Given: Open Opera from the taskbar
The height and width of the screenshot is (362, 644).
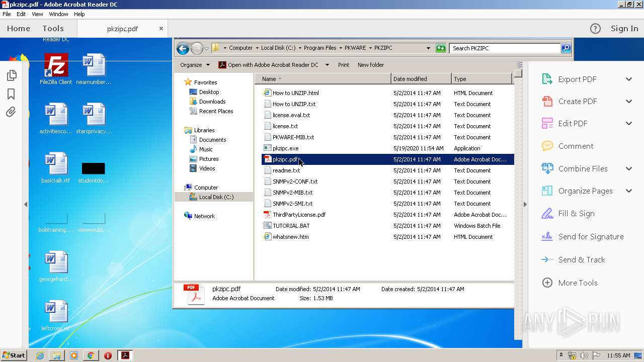Looking at the screenshot, I should point(108,355).
